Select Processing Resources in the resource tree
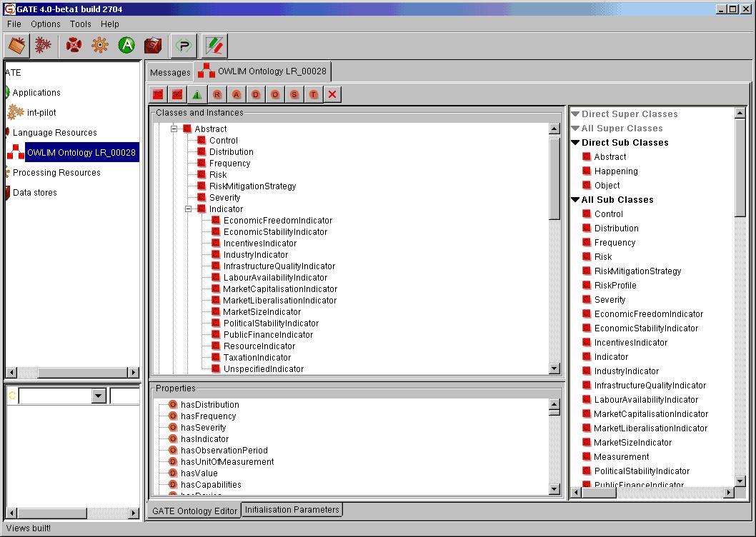Image resolution: width=756 pixels, height=537 pixels. point(57,173)
